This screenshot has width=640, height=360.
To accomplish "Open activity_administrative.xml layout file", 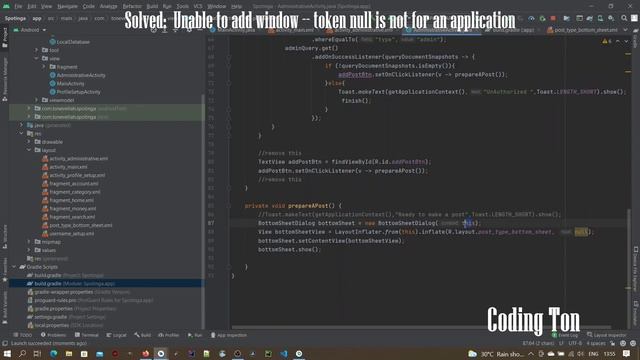I will (x=75, y=158).
